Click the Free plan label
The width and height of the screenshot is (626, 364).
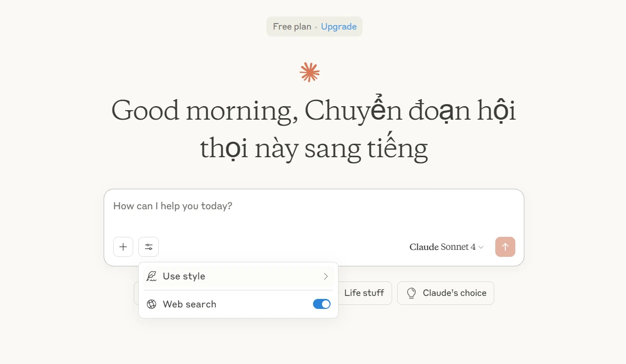(292, 27)
